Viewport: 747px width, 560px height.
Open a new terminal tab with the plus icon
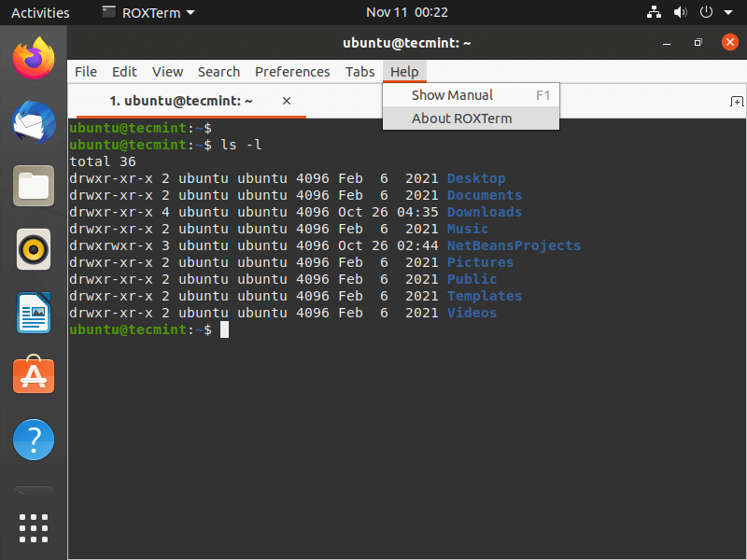pyautogui.click(x=737, y=101)
